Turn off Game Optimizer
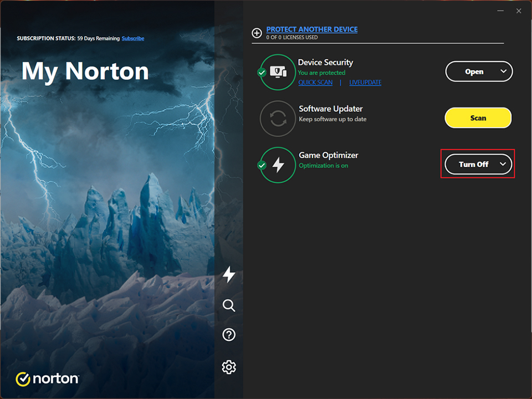 (x=473, y=165)
